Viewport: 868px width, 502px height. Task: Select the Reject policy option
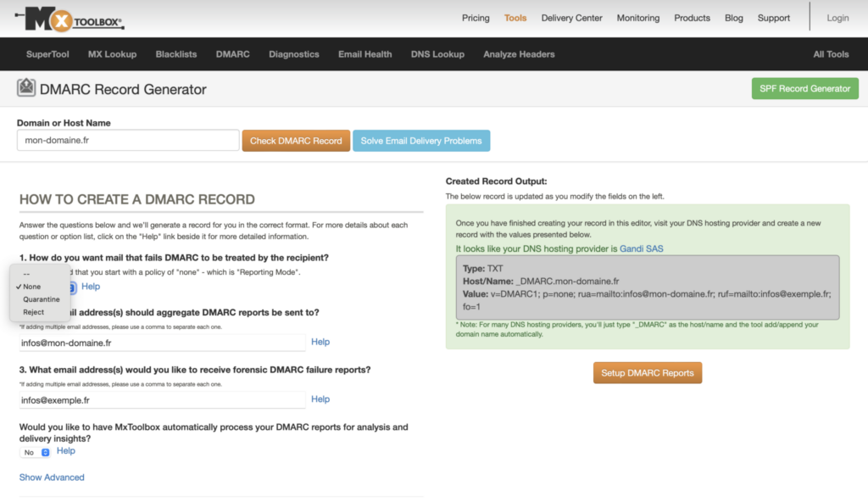[39, 312]
